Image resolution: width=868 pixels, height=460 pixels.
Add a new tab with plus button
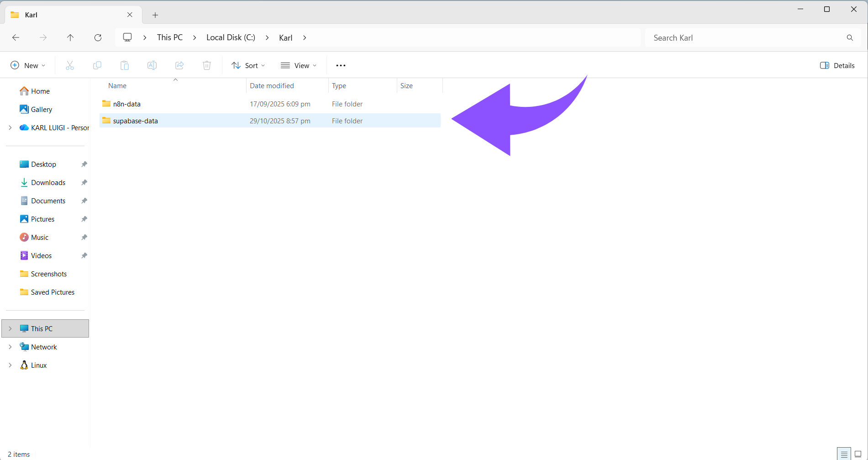155,15
